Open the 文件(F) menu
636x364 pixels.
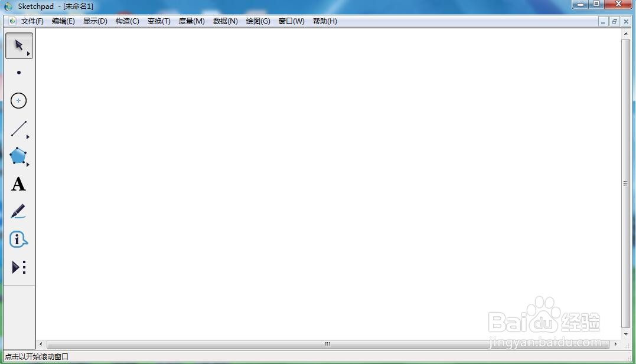pyautogui.click(x=32, y=21)
